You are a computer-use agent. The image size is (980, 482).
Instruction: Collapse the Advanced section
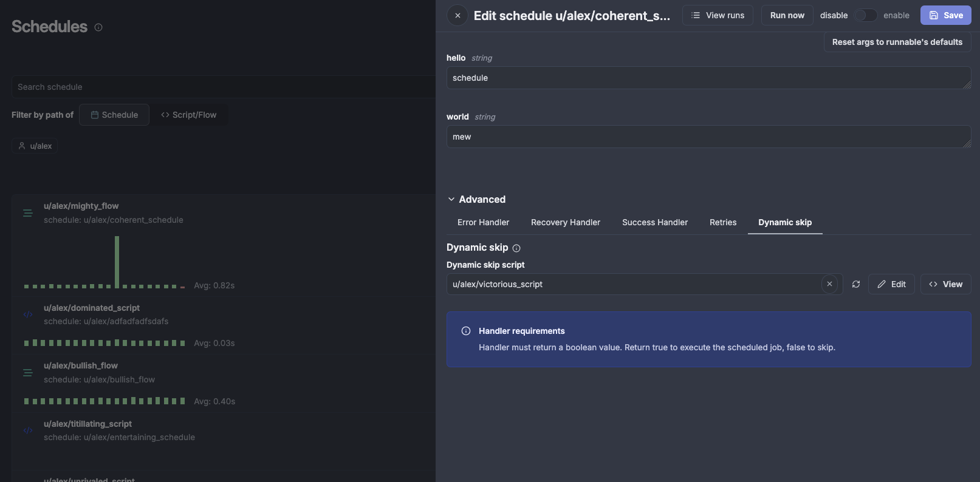click(x=451, y=199)
